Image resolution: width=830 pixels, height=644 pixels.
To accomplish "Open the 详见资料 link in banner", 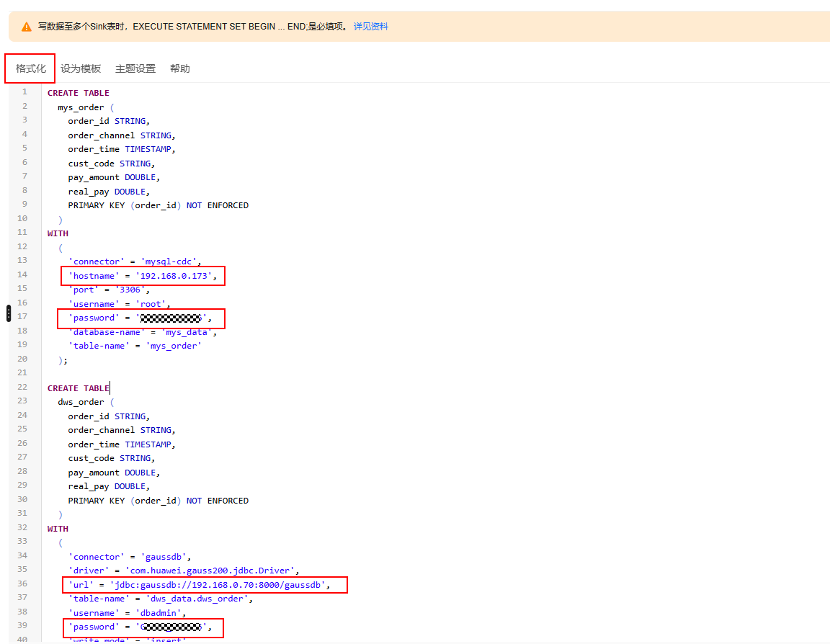I will tap(370, 27).
